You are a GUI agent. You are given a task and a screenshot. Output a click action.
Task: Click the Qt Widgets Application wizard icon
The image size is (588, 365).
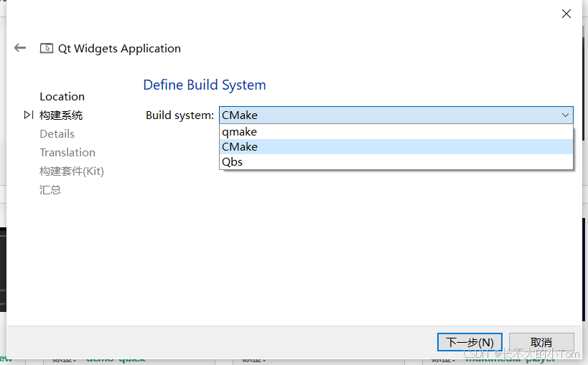click(47, 48)
